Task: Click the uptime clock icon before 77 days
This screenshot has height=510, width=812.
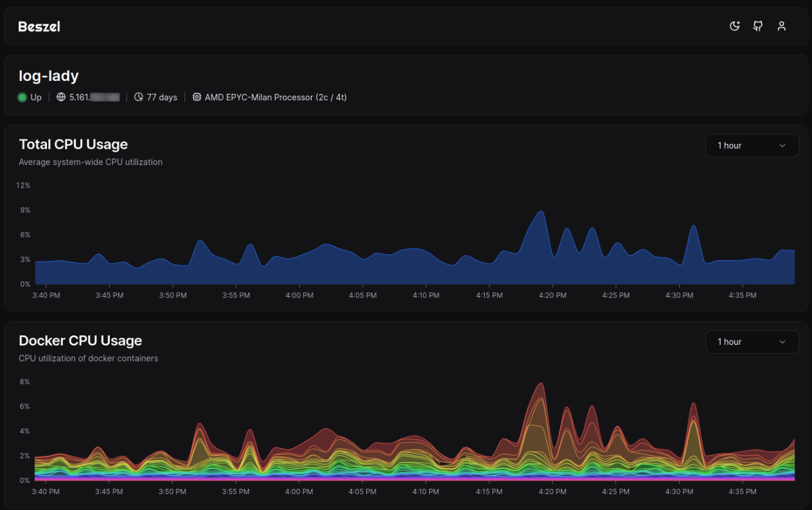Action: [x=139, y=98]
